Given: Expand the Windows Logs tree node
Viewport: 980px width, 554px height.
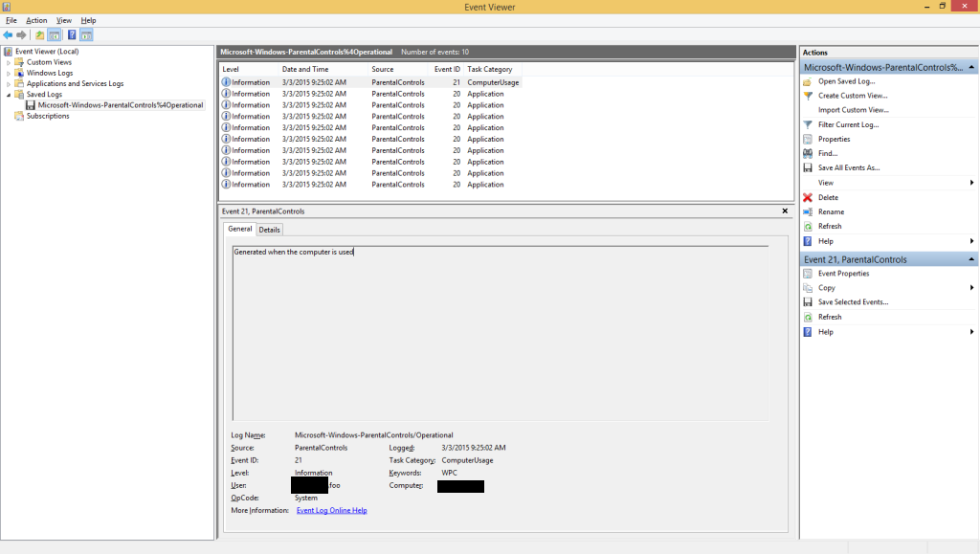Looking at the screenshot, I should coord(9,73).
